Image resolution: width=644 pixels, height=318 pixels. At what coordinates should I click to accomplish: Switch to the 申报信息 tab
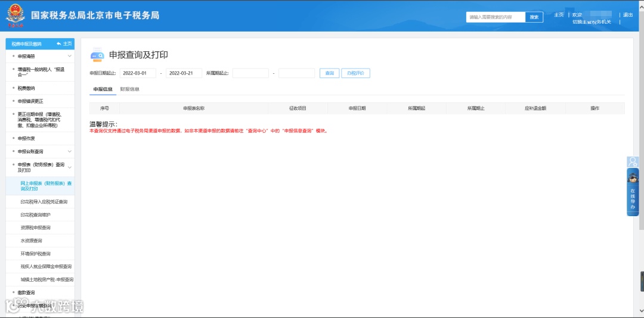tap(103, 89)
